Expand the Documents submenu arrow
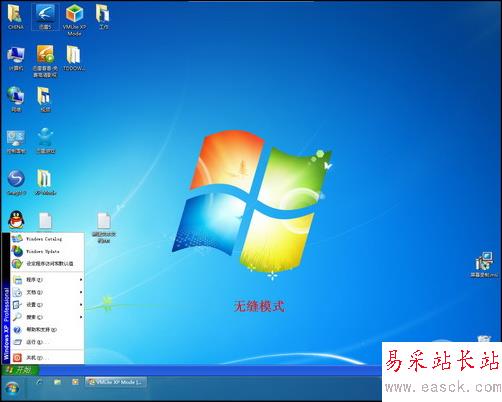Image resolution: width=502 pixels, height=402 pixels. click(x=81, y=292)
